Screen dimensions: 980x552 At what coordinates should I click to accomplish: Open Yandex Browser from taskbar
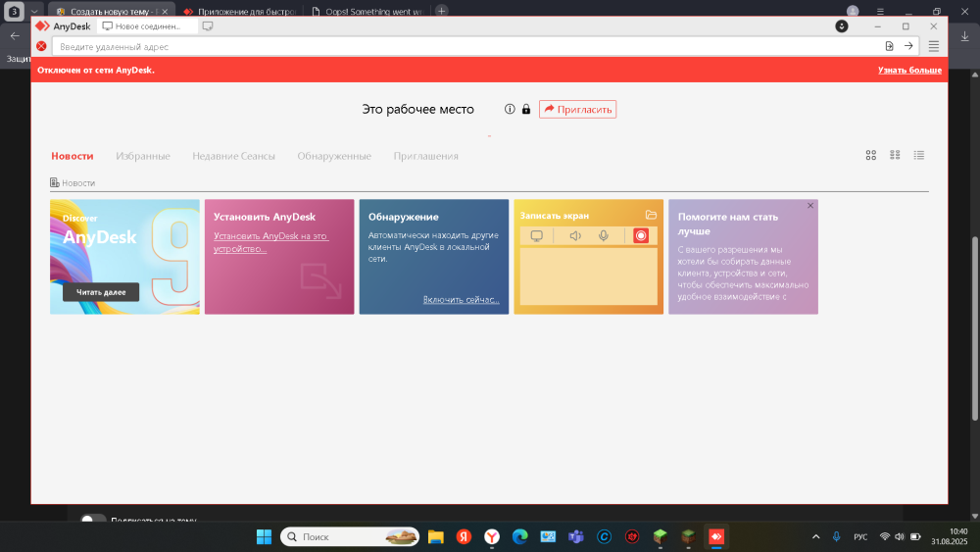click(x=492, y=536)
